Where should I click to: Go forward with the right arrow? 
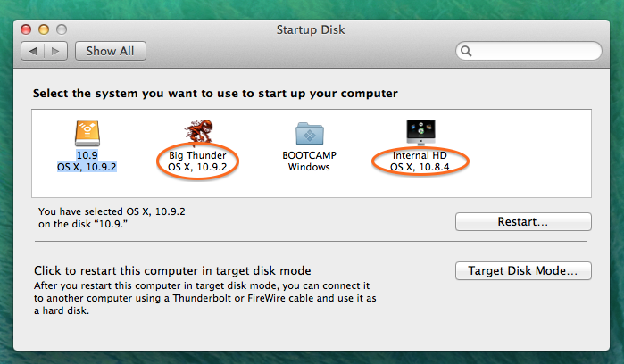[x=55, y=51]
